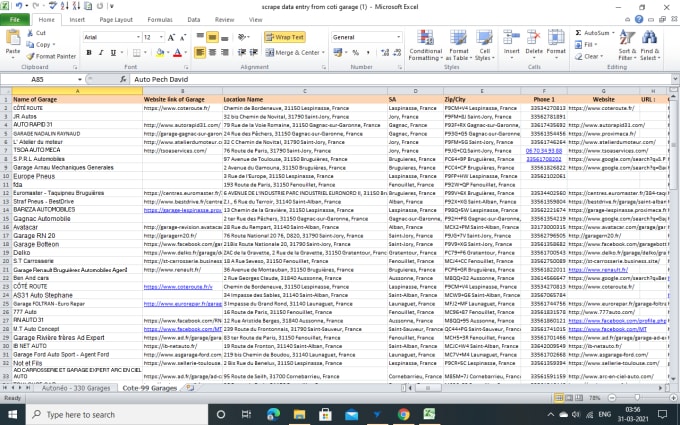Click the Orientation text angle icon
The height and width of the screenshot is (425, 680).
[x=242, y=37]
